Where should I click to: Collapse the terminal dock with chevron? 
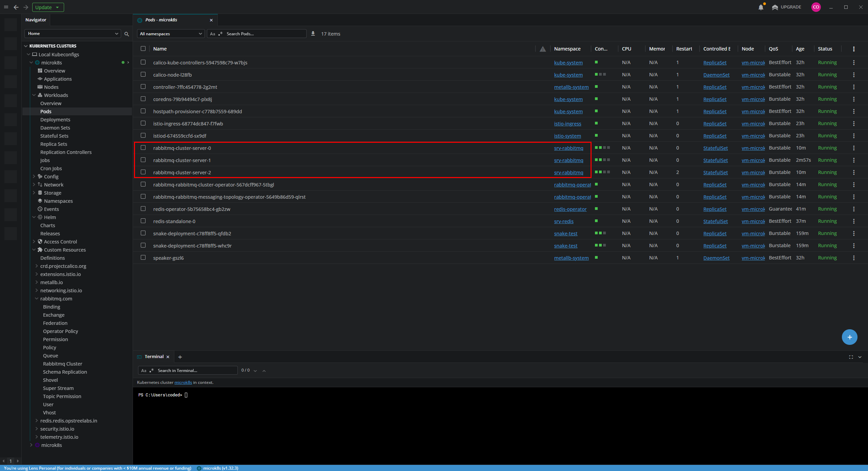coord(860,357)
